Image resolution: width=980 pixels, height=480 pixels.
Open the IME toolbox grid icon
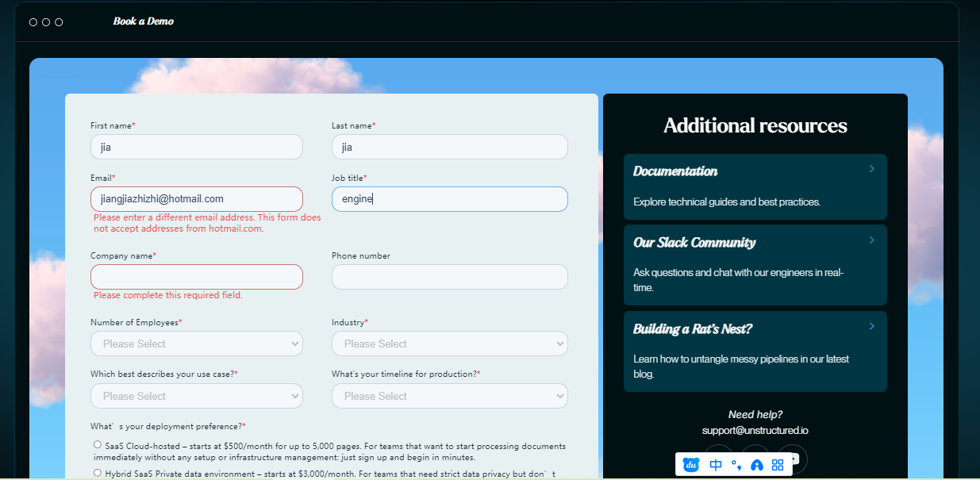click(778, 465)
